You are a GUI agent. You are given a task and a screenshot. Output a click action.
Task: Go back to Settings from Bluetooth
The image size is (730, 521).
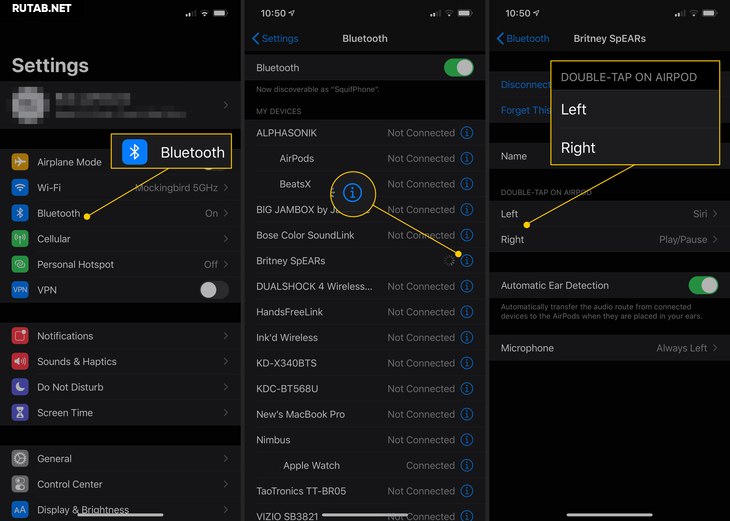275,39
